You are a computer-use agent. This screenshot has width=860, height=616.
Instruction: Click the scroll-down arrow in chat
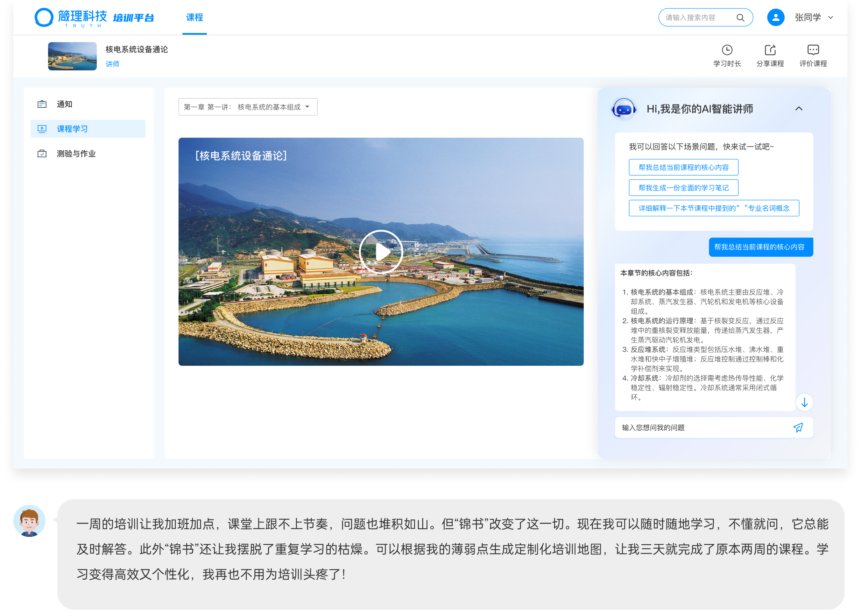coord(804,402)
